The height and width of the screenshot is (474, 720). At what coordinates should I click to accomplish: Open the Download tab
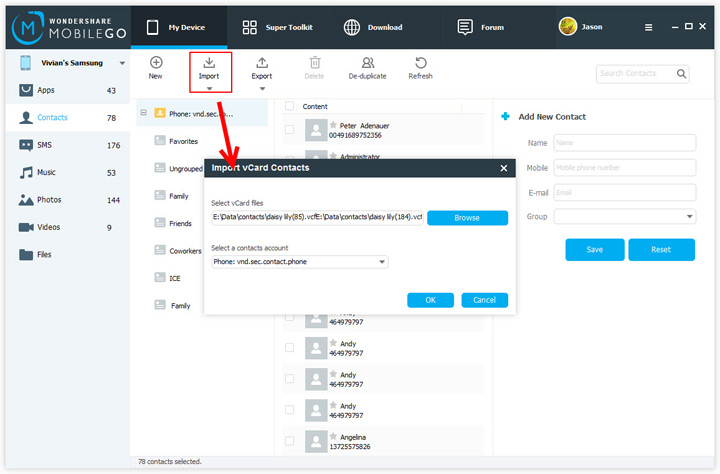point(373,28)
